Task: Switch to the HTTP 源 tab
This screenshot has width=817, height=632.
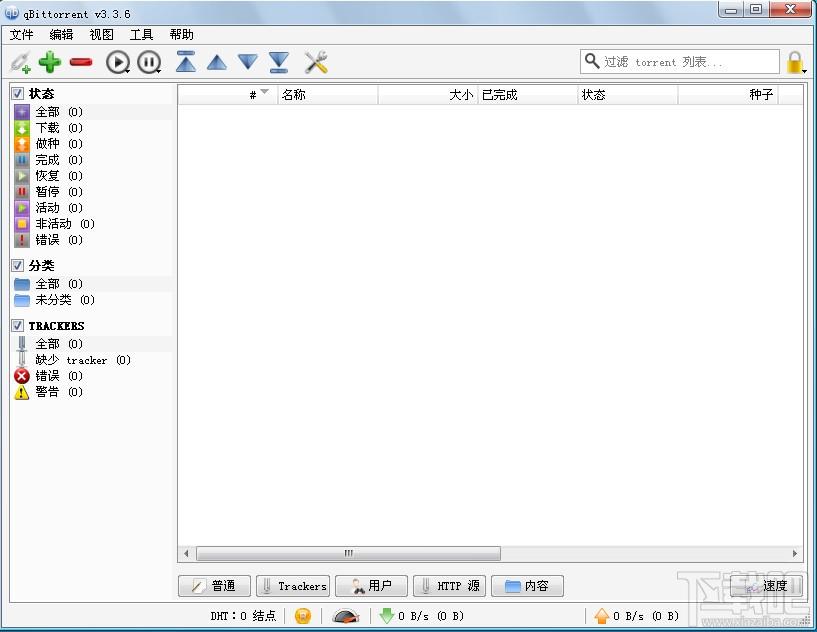Action: 449,586
